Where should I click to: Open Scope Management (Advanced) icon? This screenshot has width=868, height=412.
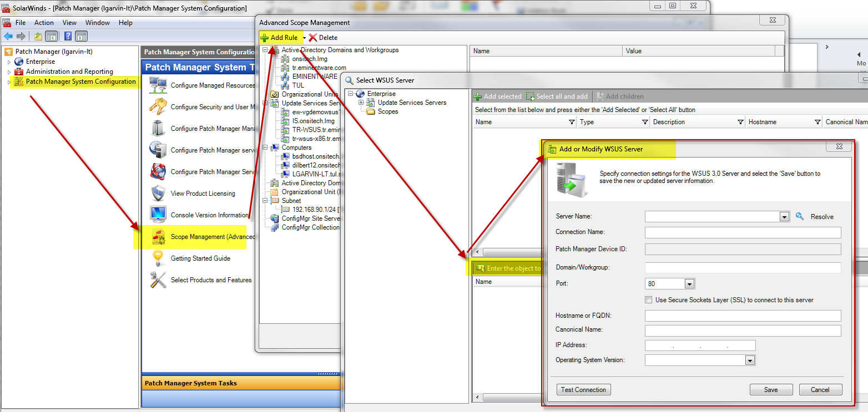point(158,237)
